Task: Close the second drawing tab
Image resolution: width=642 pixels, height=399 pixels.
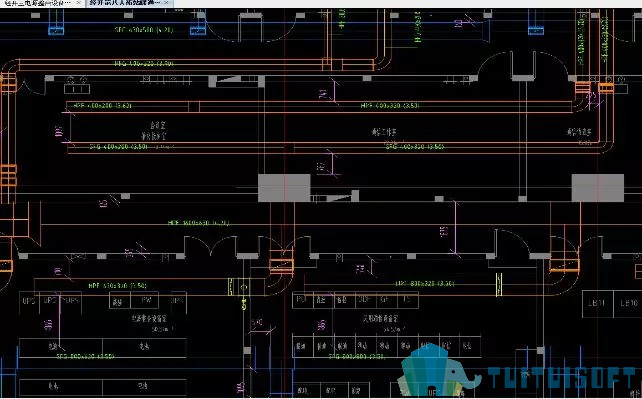Action: click(166, 2)
